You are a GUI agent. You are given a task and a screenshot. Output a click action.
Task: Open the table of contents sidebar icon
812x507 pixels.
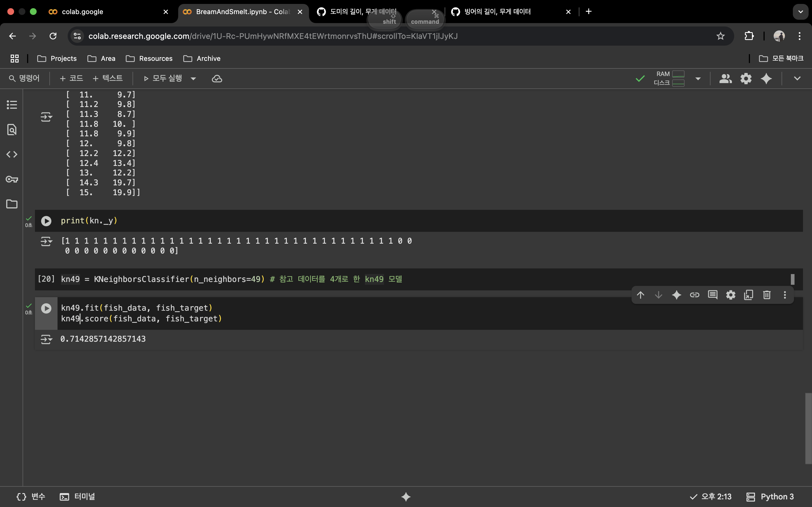click(x=12, y=104)
